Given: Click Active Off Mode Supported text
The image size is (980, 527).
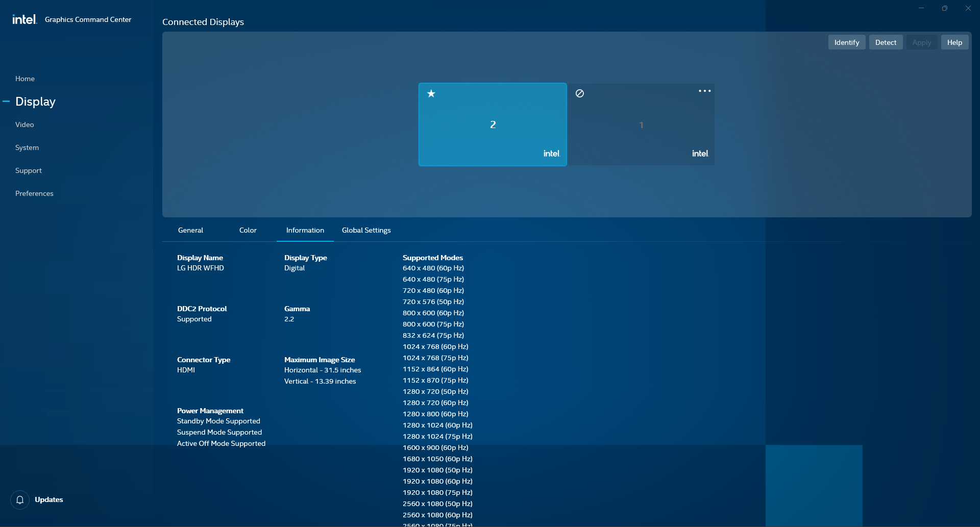Looking at the screenshot, I should click(x=222, y=443).
